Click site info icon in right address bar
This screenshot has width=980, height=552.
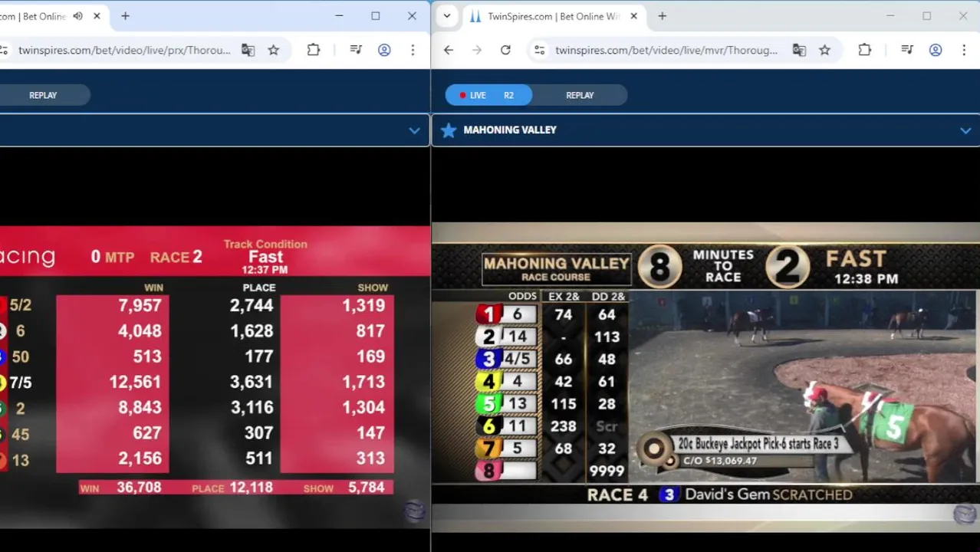[x=540, y=50]
